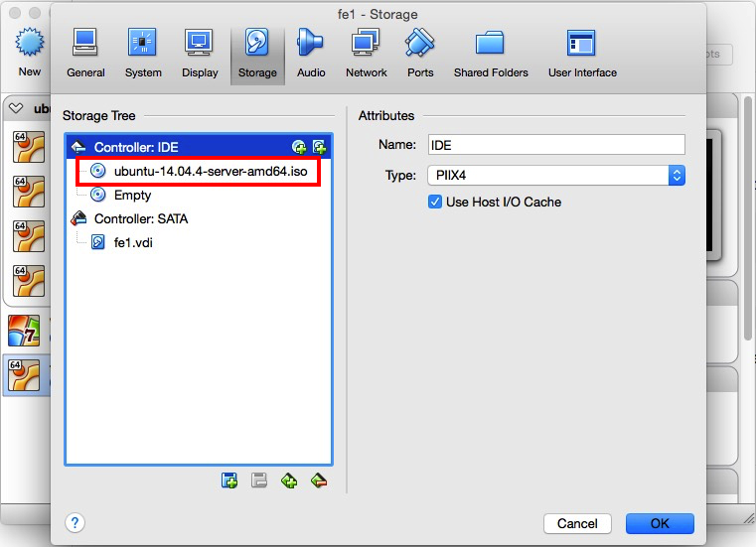Open the System settings tab
Image resolution: width=756 pixels, height=547 pixels.
point(143,53)
